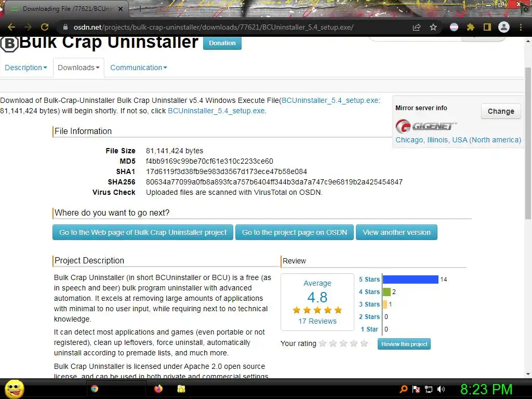Close the Downloading File browser tab
The image size is (532, 399).
(121, 9)
